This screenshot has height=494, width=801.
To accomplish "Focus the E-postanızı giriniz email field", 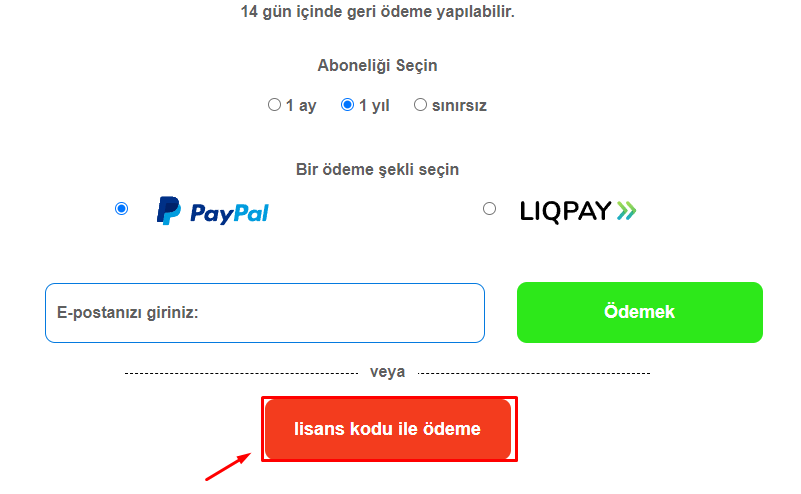I will point(265,313).
